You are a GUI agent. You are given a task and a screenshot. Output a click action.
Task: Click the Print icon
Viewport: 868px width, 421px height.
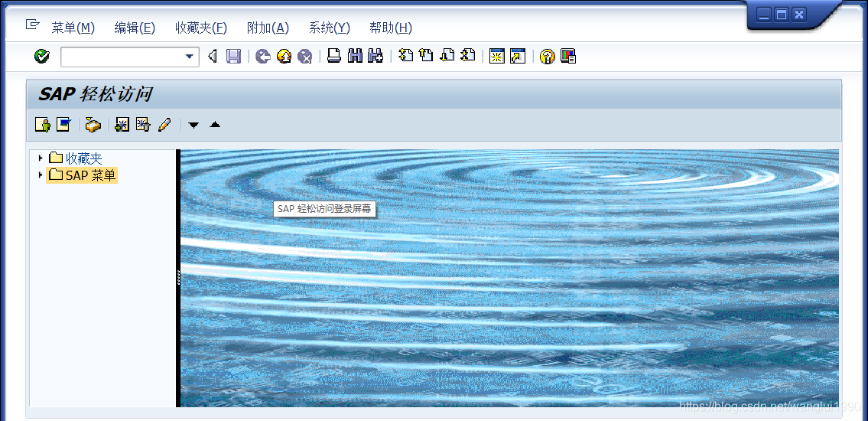(333, 56)
